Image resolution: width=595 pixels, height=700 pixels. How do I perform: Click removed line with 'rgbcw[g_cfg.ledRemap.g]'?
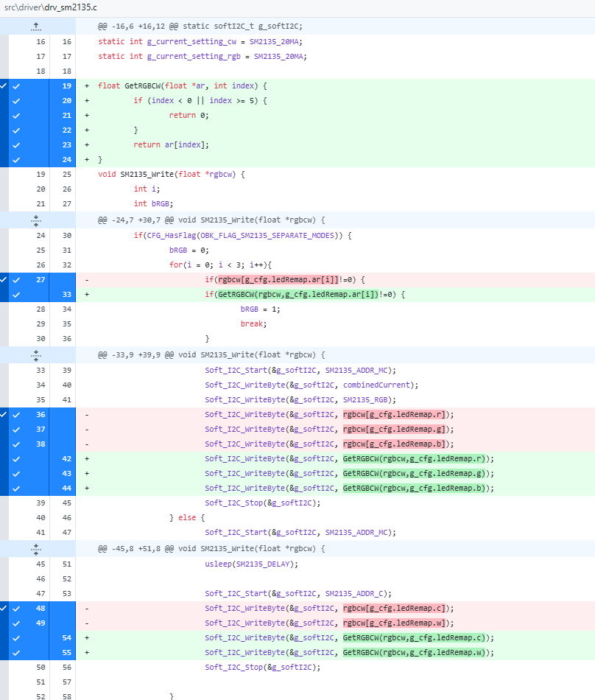tap(330, 429)
